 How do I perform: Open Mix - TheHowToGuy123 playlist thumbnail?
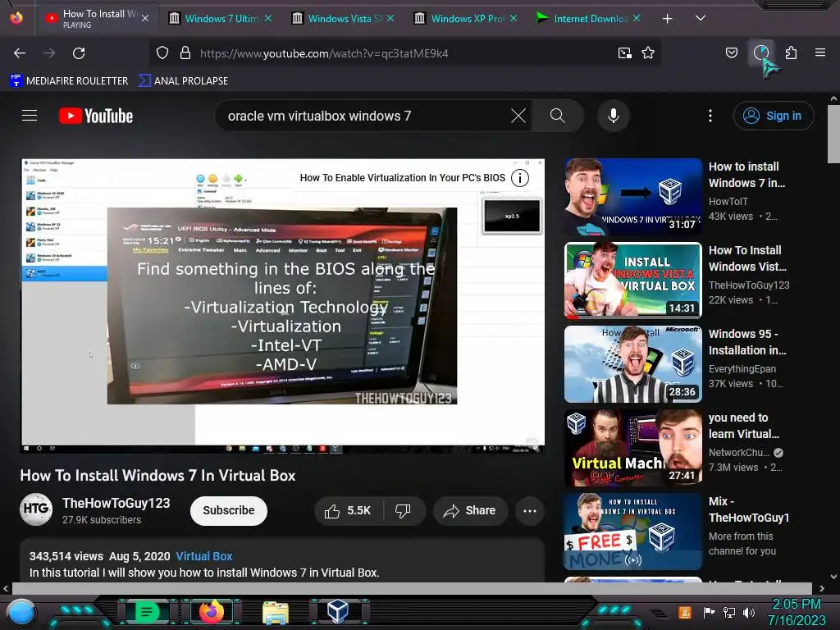633,532
